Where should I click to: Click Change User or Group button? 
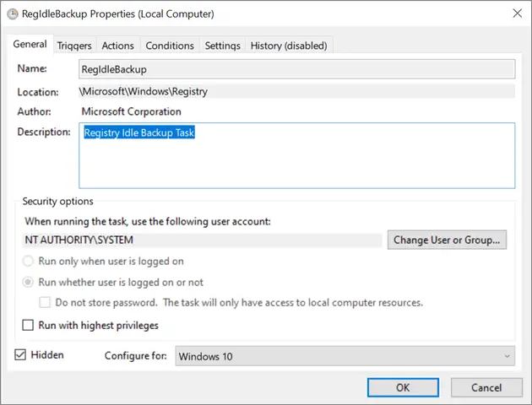click(x=447, y=240)
